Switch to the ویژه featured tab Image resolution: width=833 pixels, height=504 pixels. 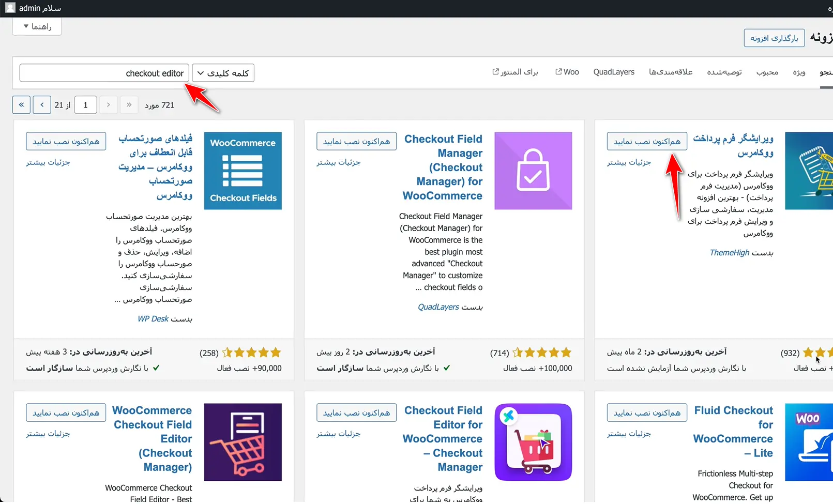pyautogui.click(x=799, y=72)
